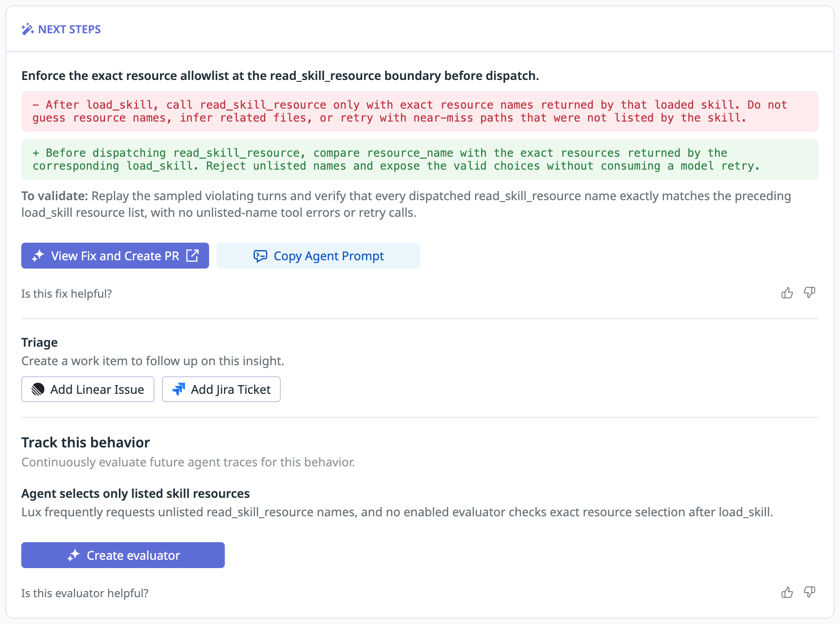Click the 'Lux frequently requests unlisted' description
Viewport: 840px width, 624px height.
tap(397, 512)
